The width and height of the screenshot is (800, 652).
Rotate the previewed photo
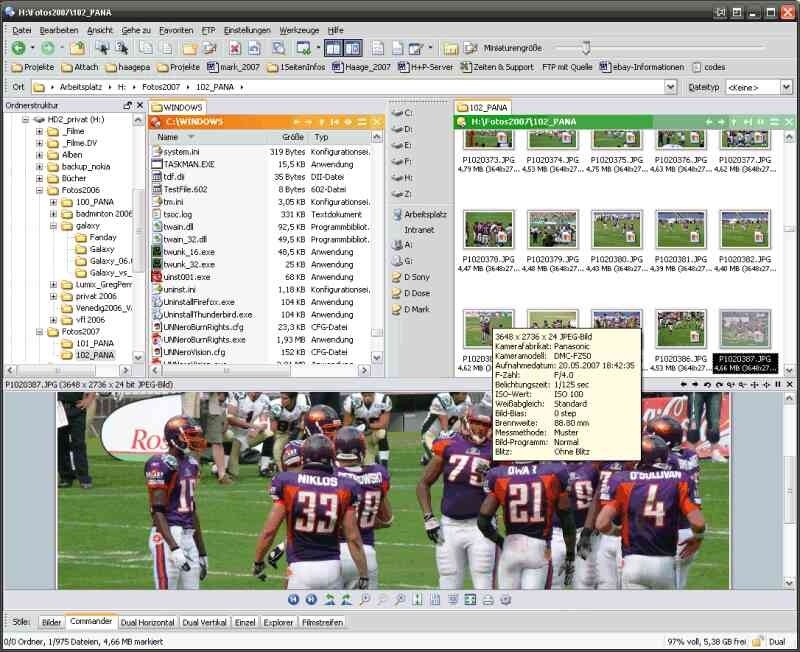click(x=328, y=601)
